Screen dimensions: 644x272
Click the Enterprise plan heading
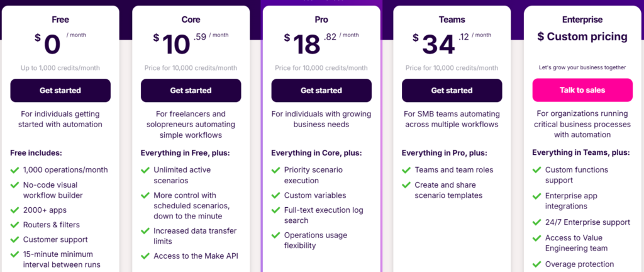582,20
